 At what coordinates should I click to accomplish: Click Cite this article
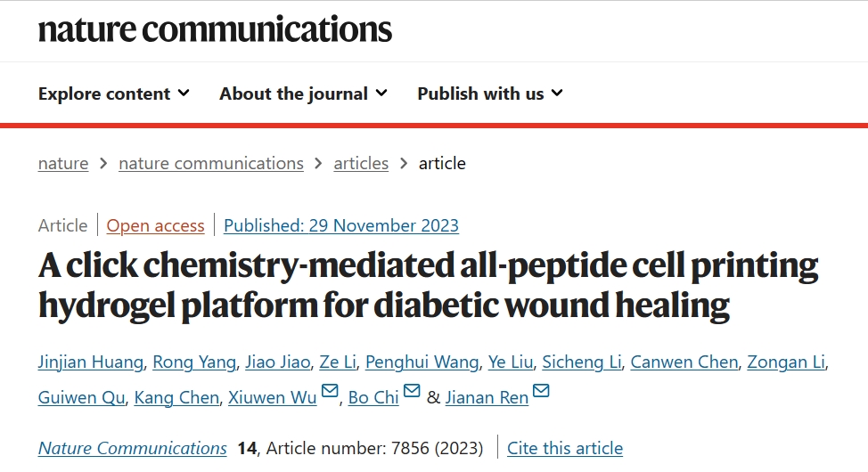coord(565,448)
